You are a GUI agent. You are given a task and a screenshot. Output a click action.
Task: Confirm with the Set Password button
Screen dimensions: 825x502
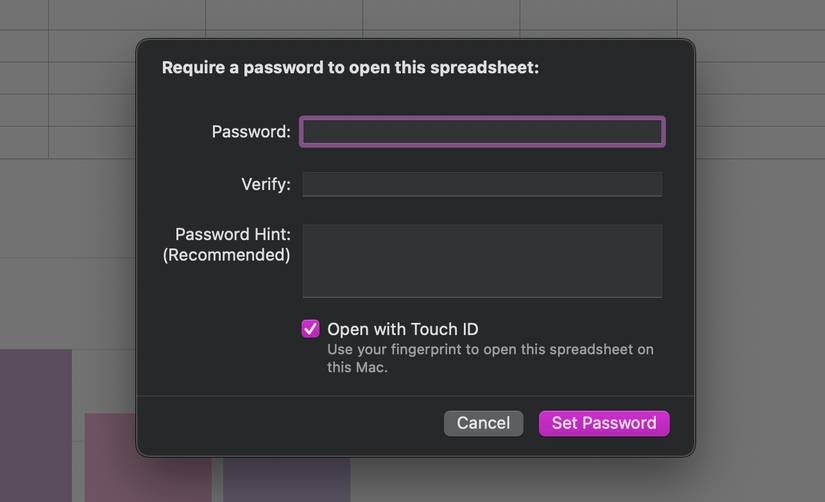(x=604, y=423)
